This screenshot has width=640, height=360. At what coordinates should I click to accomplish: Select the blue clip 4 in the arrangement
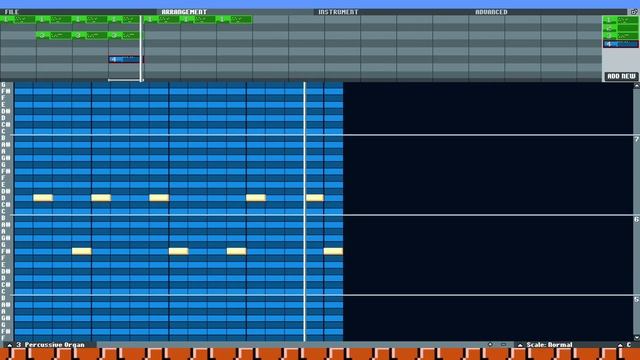coord(125,59)
